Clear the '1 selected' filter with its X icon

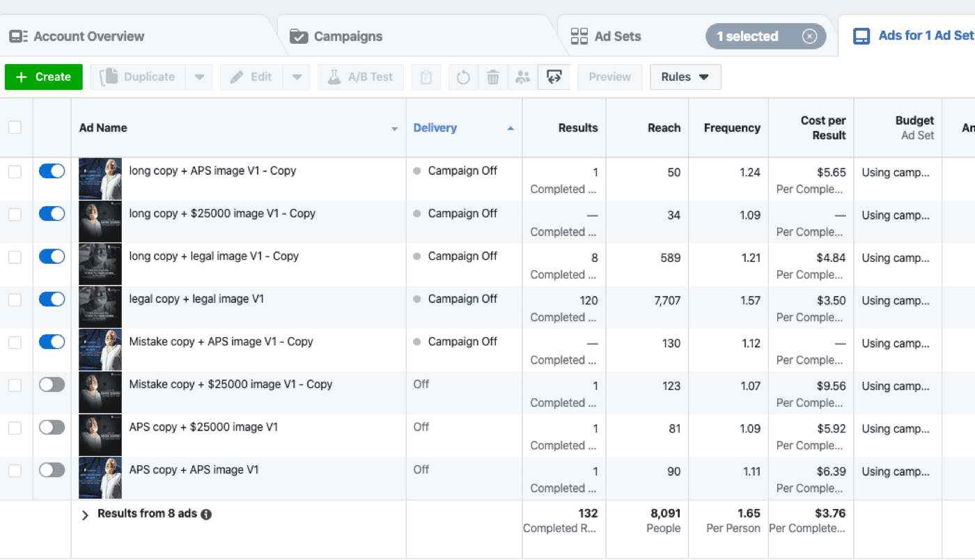809,36
